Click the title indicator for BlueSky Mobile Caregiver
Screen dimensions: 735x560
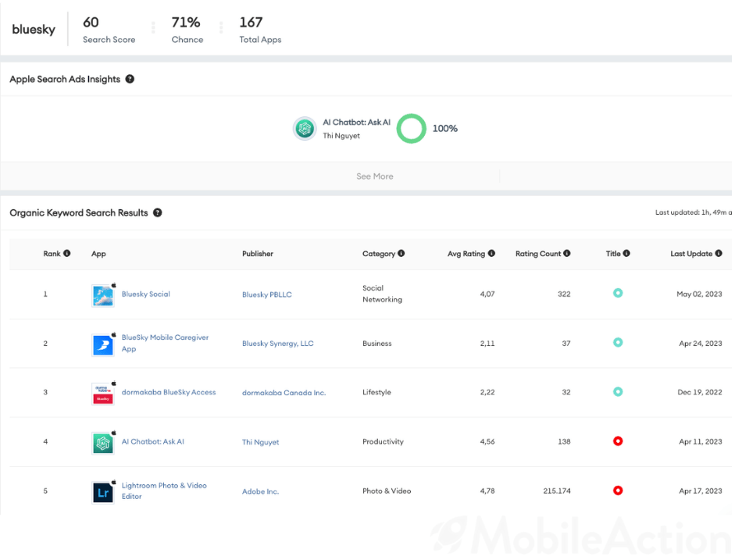pyautogui.click(x=618, y=343)
